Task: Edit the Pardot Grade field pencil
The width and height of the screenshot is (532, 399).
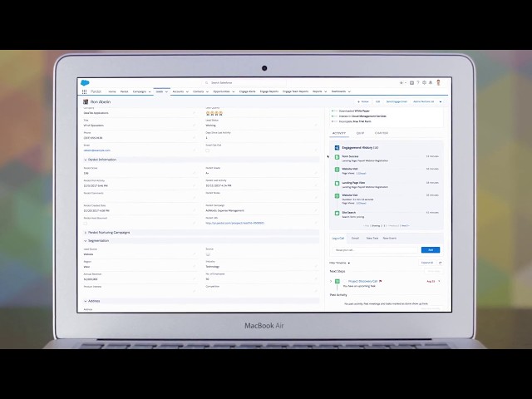Action: 316,173
